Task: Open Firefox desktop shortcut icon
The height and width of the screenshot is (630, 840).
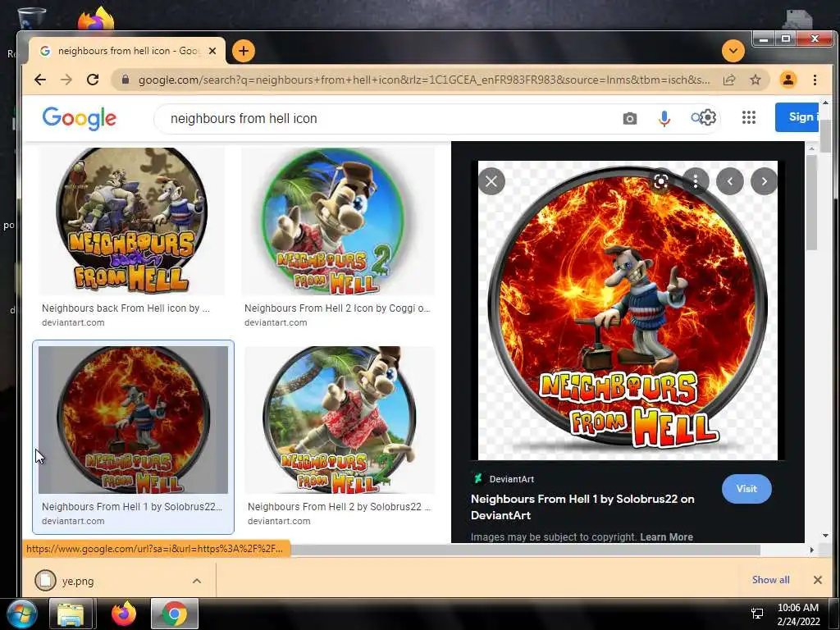Action: coord(97,19)
